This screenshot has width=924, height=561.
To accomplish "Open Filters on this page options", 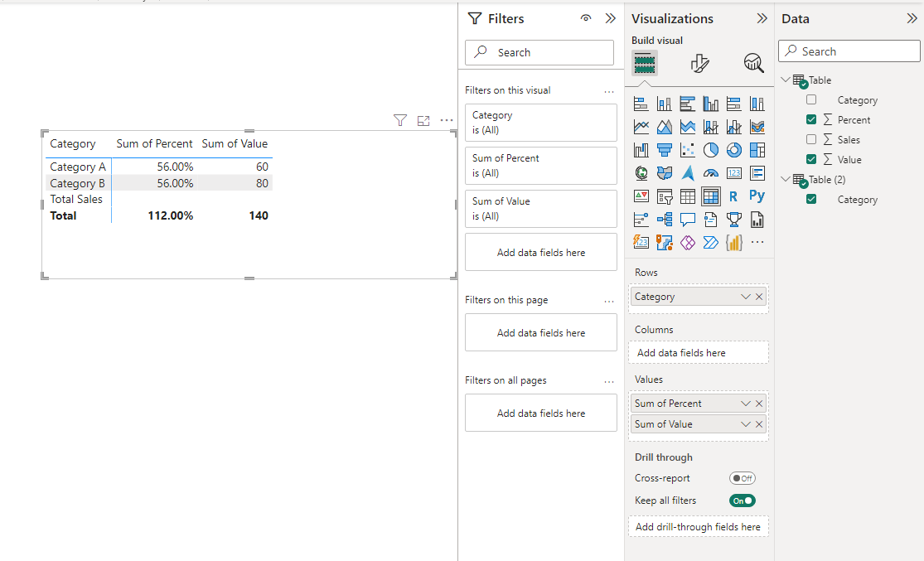I will (609, 301).
